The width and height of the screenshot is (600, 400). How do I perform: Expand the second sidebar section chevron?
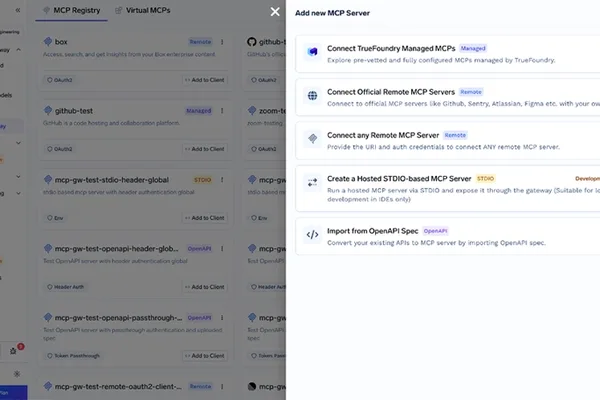click(18, 143)
